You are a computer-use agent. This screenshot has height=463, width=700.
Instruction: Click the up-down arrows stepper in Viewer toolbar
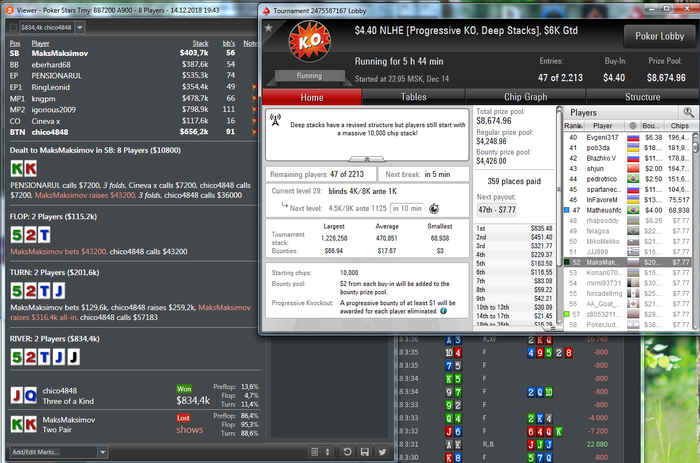(x=327, y=452)
